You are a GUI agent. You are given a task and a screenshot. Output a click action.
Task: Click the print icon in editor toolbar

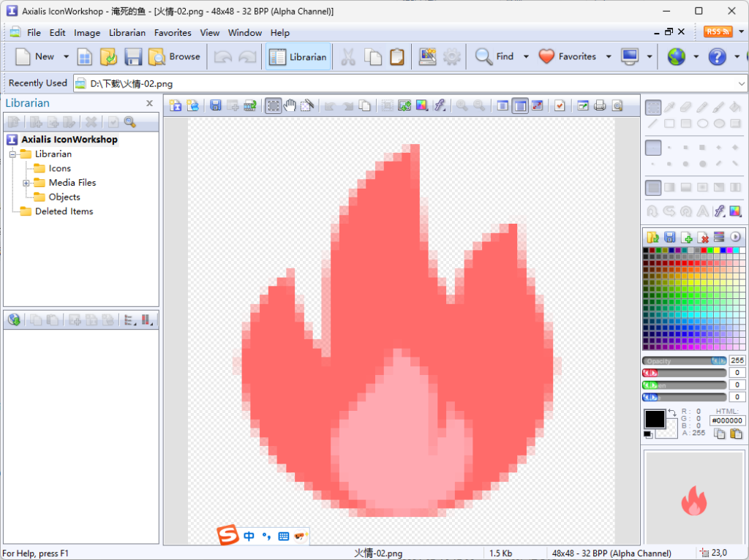pyautogui.click(x=600, y=105)
